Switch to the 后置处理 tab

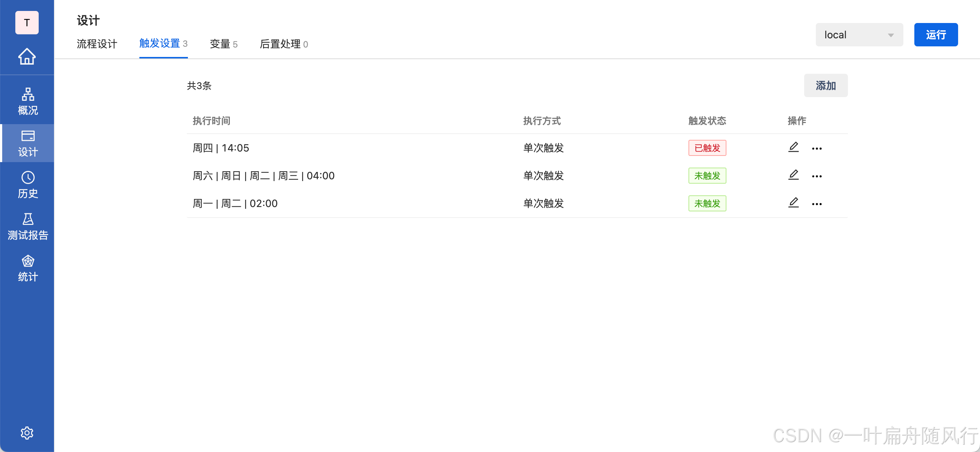click(x=284, y=44)
